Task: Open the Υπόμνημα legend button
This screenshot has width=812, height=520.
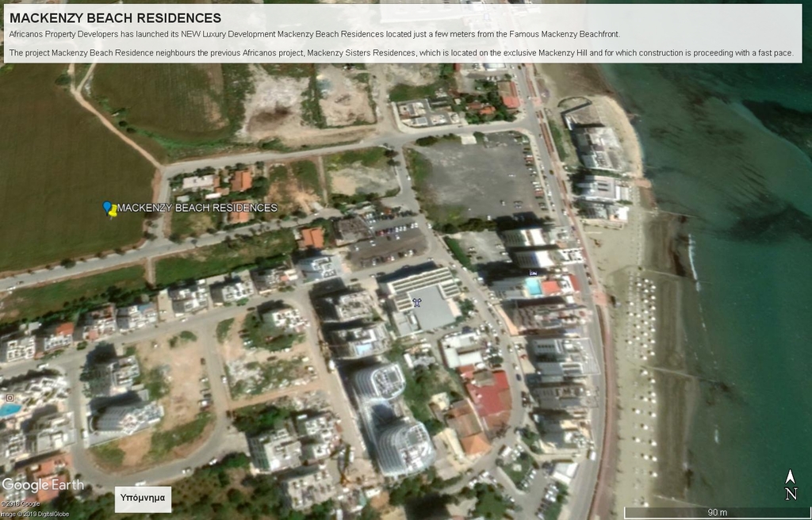Action: [x=143, y=499]
